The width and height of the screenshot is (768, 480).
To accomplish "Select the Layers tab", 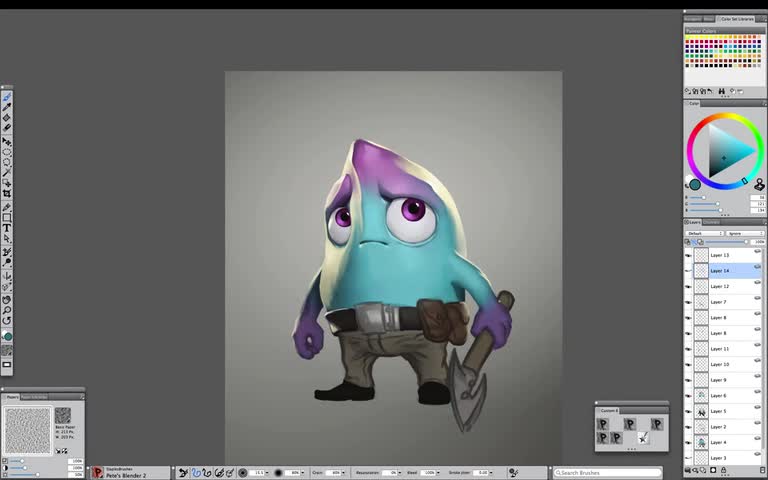I will click(693, 222).
